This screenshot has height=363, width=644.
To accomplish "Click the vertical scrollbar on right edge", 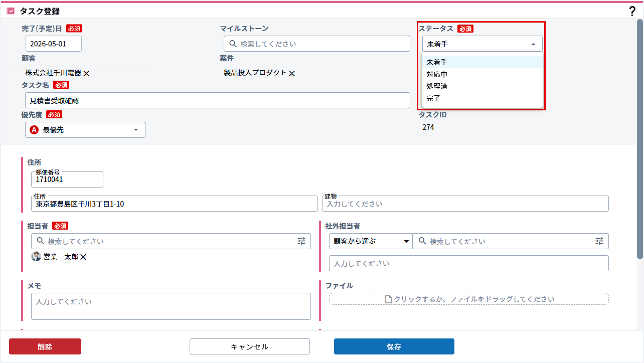I will click(x=639, y=140).
